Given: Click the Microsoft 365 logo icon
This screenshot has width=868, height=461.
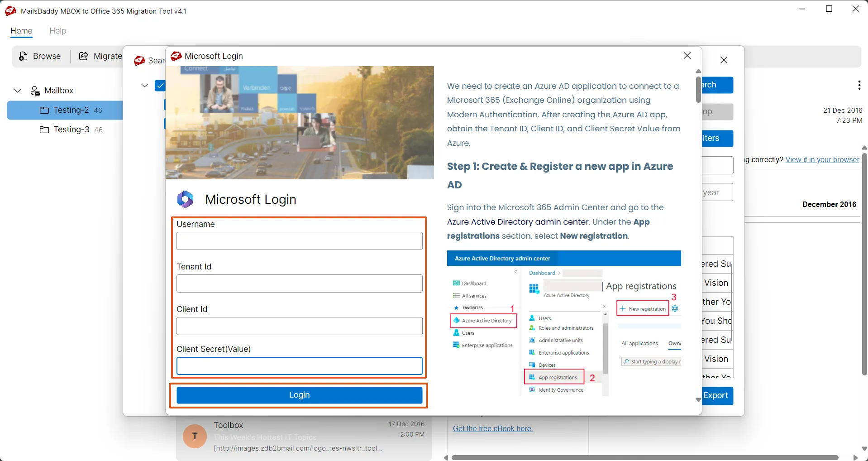Looking at the screenshot, I should [186, 199].
